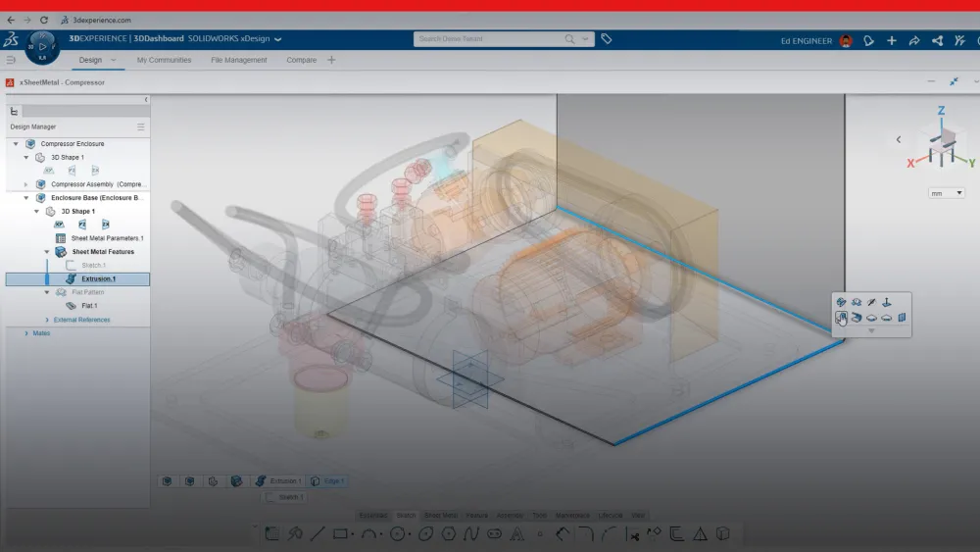Select the Circle sketch tool
Image resolution: width=980 pixels, height=552 pixels.
tap(397, 534)
